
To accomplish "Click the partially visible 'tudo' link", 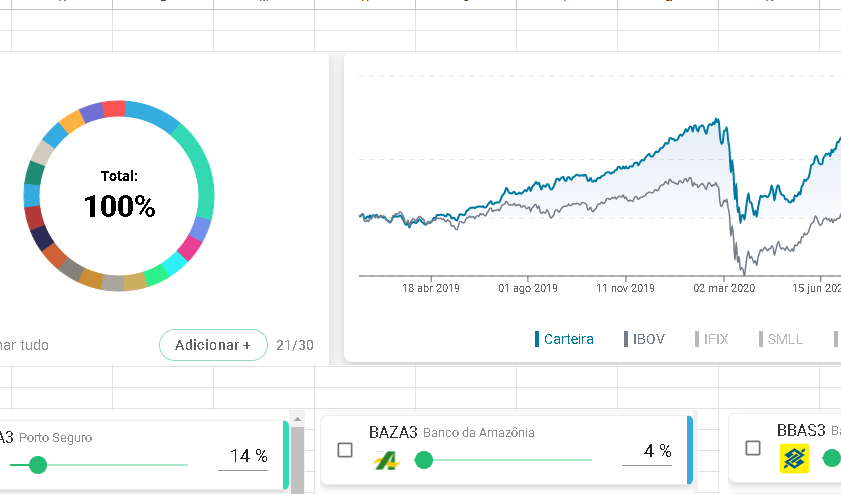I will [28, 345].
